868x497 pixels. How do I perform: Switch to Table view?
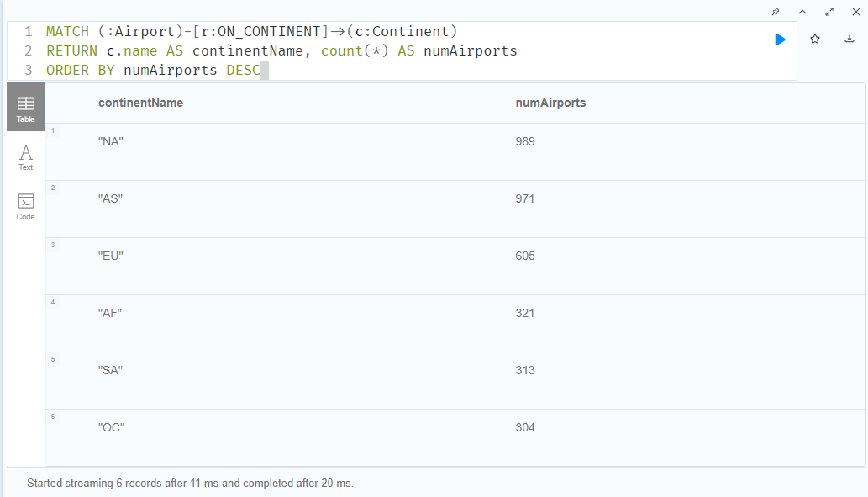[25, 107]
